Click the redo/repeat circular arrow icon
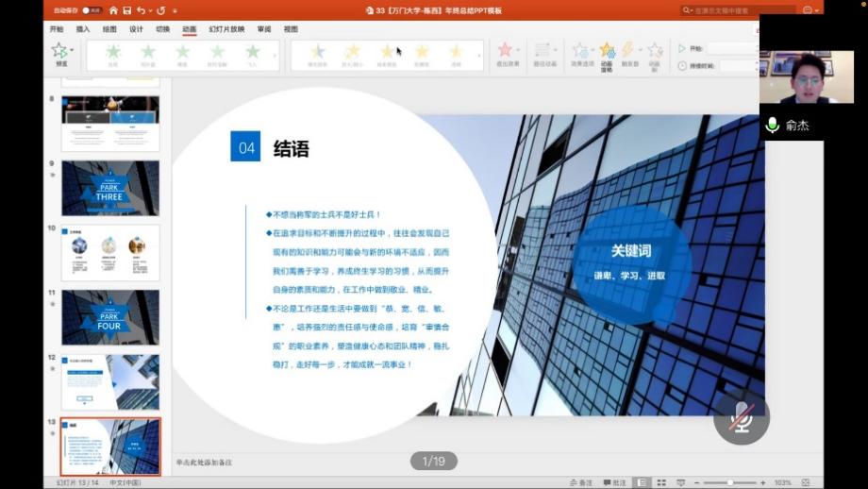Image resolution: width=868 pixels, height=489 pixels. [161, 10]
